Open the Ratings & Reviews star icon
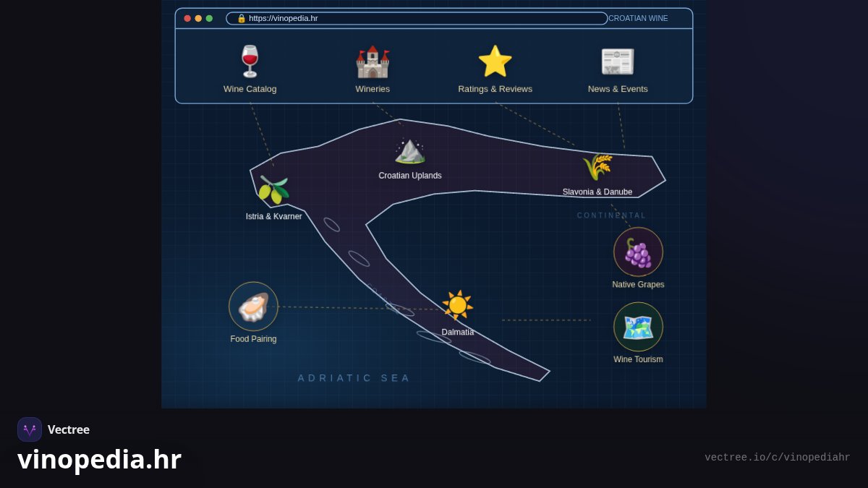 [495, 61]
